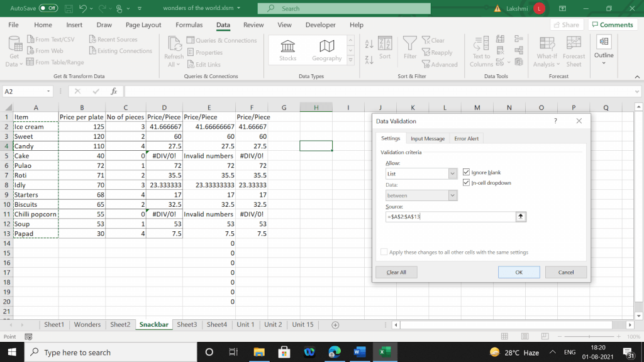The width and height of the screenshot is (644, 362).
Task: Uncheck the In-cell dropdown checkbox
Action: tap(466, 183)
